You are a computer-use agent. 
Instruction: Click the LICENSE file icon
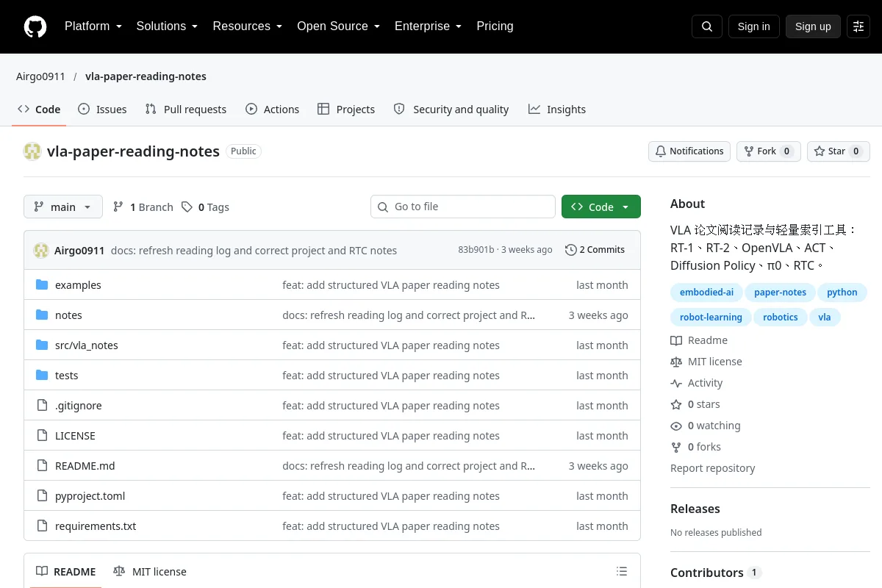tap(42, 436)
